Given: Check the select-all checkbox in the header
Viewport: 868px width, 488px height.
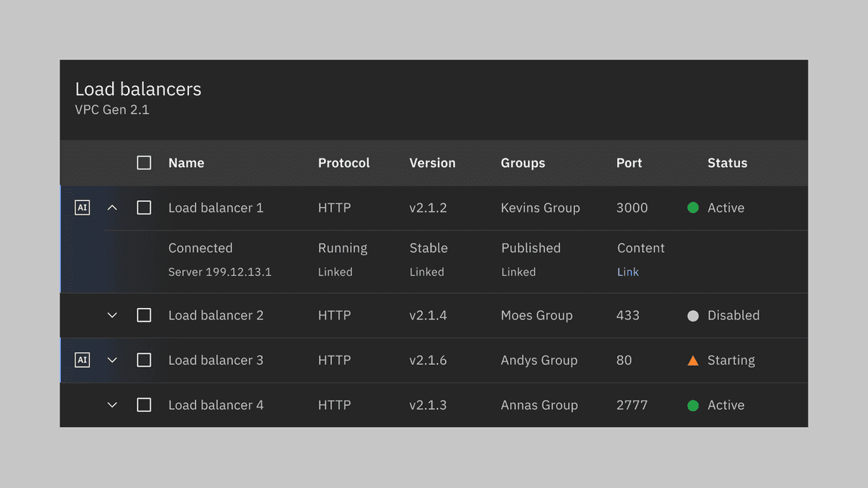Looking at the screenshot, I should tap(144, 163).
